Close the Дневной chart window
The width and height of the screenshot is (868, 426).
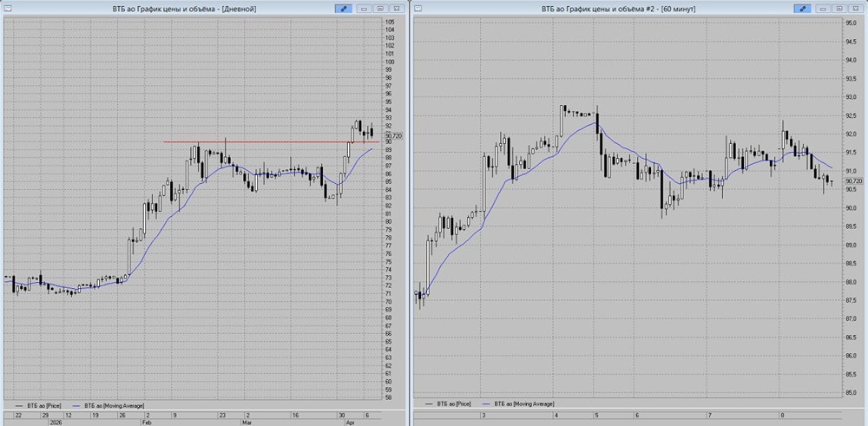coord(397,9)
